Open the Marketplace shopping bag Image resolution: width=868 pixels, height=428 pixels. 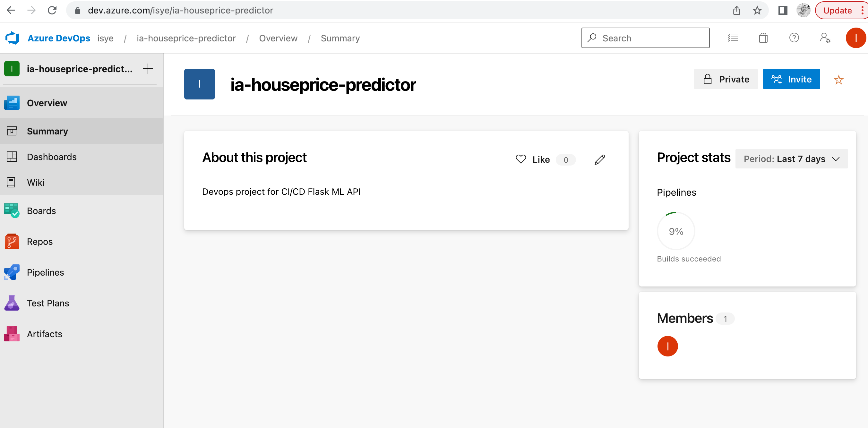tap(763, 38)
